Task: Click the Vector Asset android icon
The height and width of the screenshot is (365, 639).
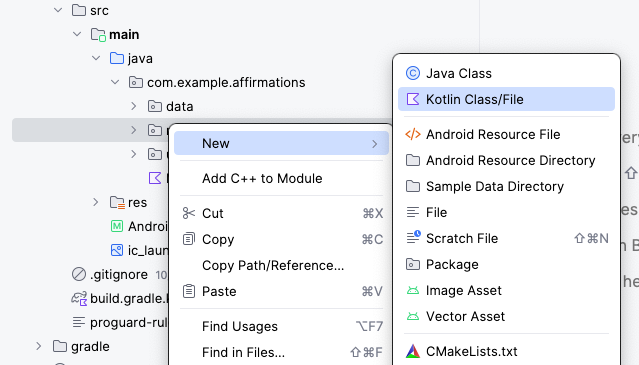Action: pos(413,317)
